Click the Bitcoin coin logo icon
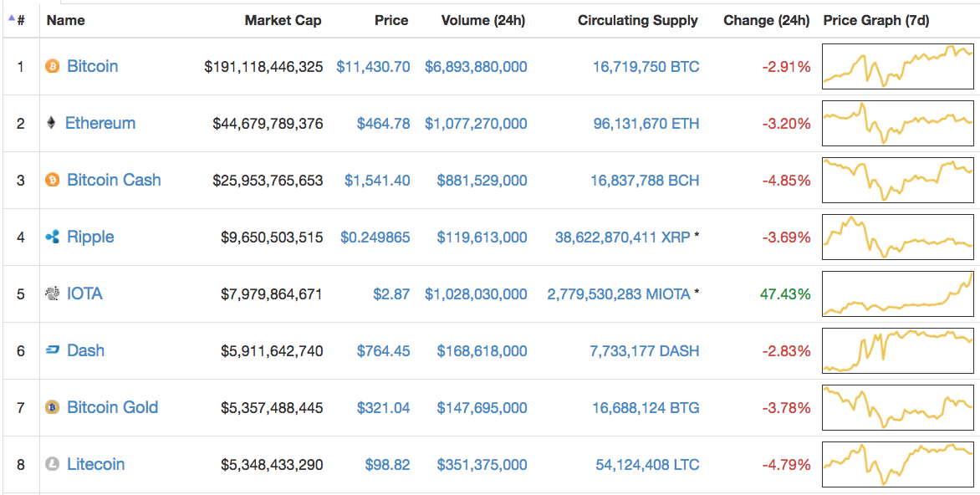Viewport: 980px width, 495px height. [52, 66]
